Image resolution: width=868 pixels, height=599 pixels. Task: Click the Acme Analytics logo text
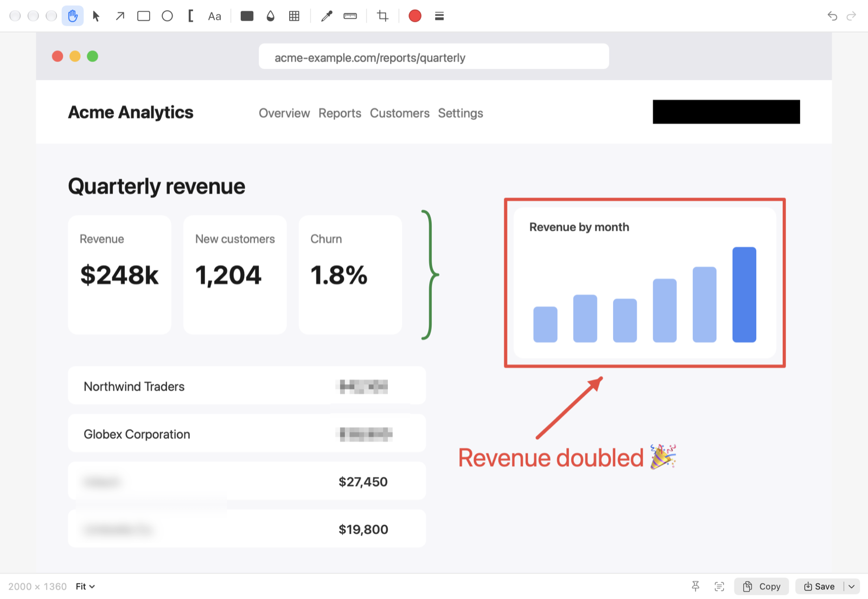pos(131,112)
